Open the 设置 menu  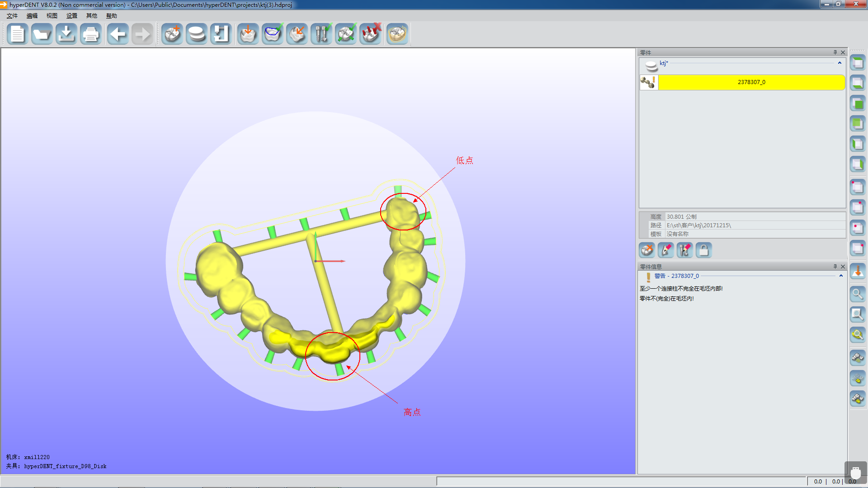click(72, 16)
